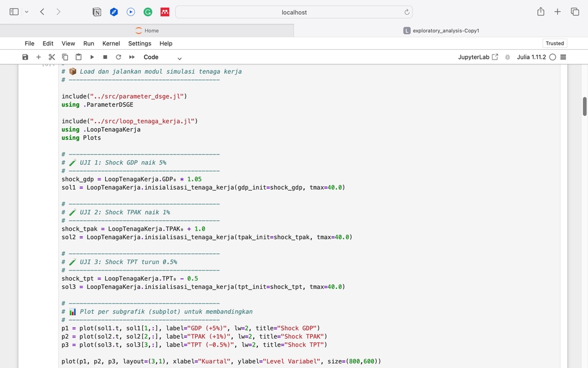
Task: Copy the selected cell
Action: pos(65,57)
